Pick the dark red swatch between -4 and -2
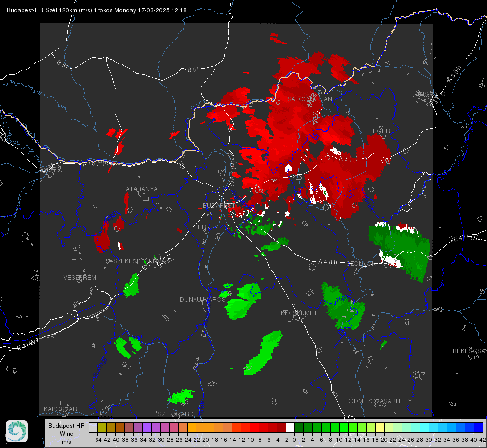 click(281, 428)
